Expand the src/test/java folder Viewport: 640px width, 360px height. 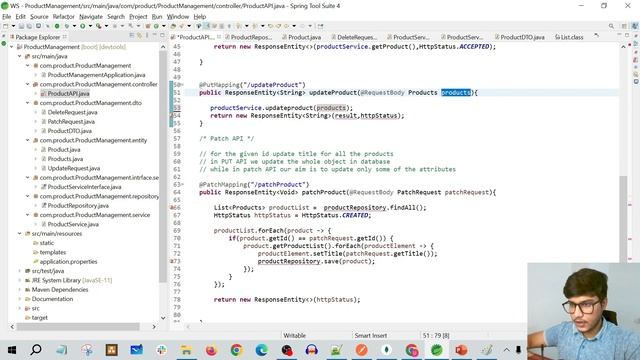[20, 271]
